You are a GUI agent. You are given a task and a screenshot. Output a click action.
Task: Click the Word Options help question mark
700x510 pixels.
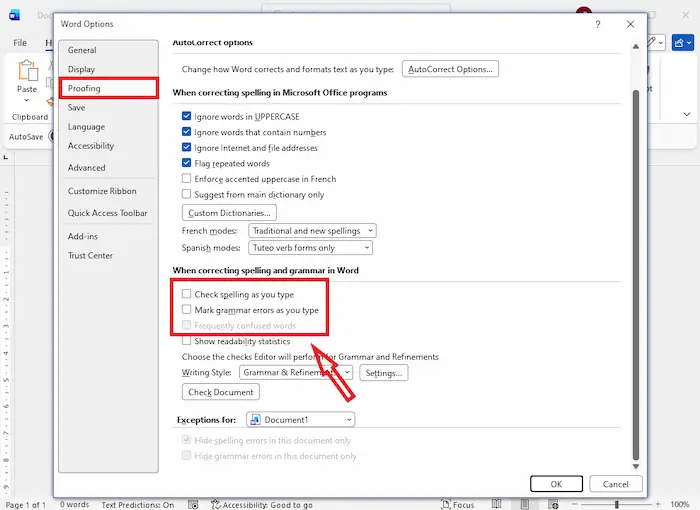pos(597,23)
